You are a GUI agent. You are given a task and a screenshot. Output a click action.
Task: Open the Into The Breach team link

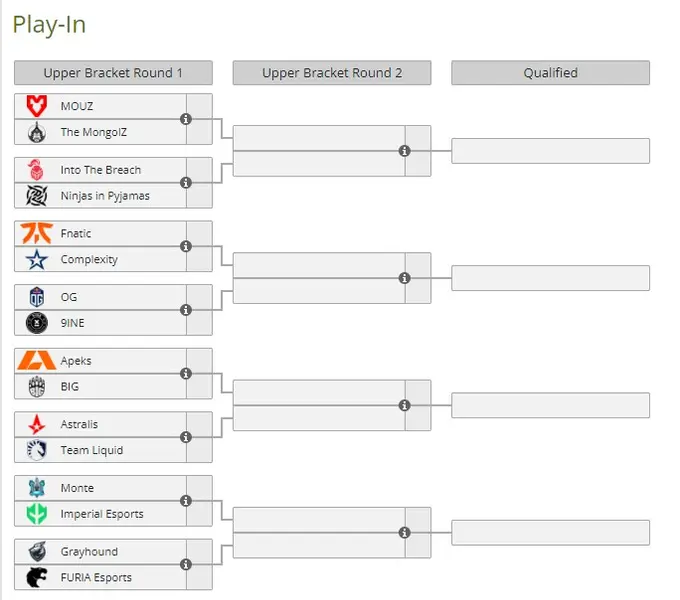click(x=100, y=170)
